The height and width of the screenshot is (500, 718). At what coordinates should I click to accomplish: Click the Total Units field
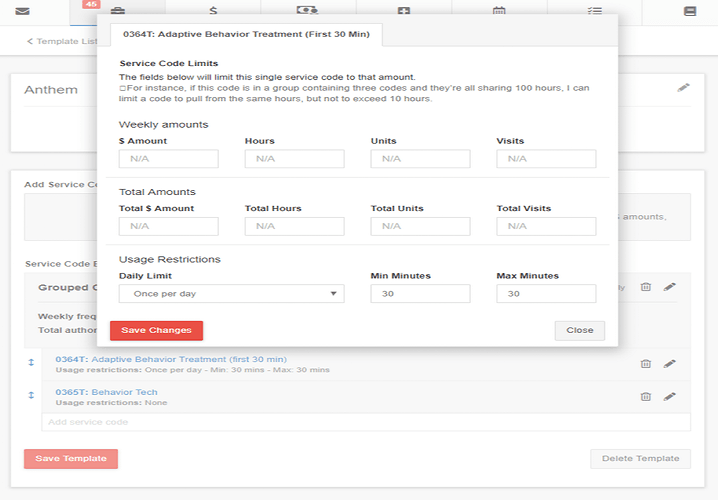420,226
